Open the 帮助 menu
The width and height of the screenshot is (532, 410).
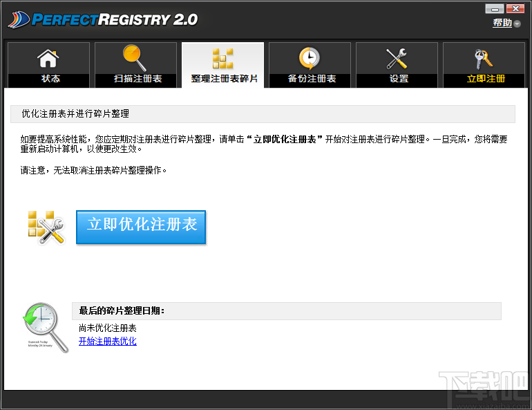(502, 23)
